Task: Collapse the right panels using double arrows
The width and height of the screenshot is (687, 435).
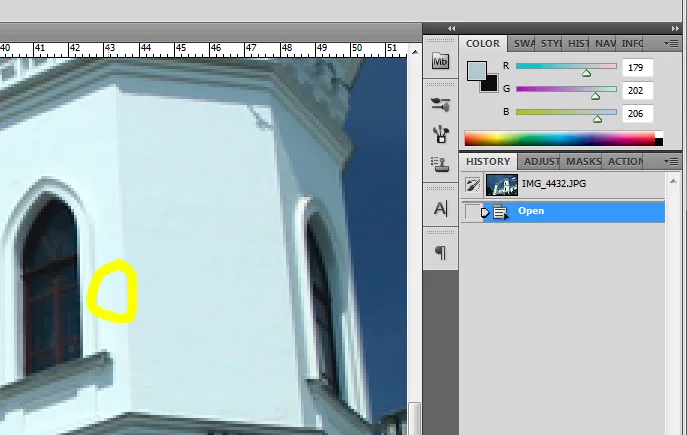Action: pyautogui.click(x=675, y=28)
